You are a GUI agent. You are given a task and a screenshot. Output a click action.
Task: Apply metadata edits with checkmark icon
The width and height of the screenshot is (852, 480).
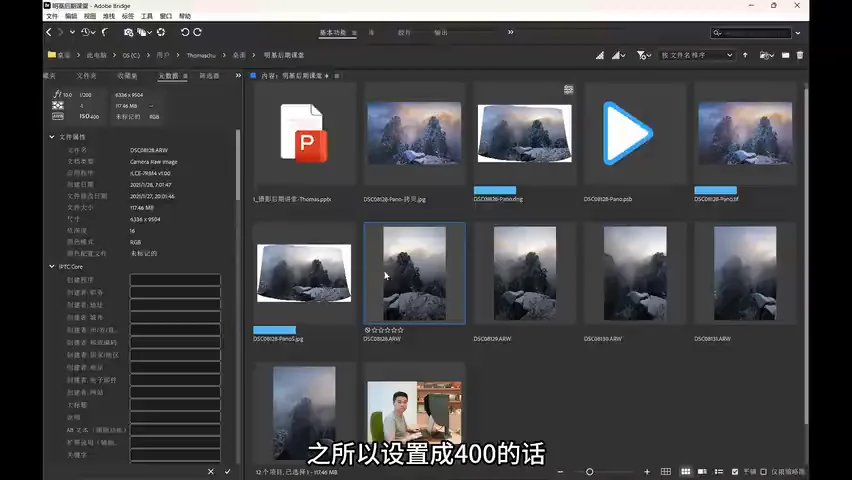[x=228, y=472]
